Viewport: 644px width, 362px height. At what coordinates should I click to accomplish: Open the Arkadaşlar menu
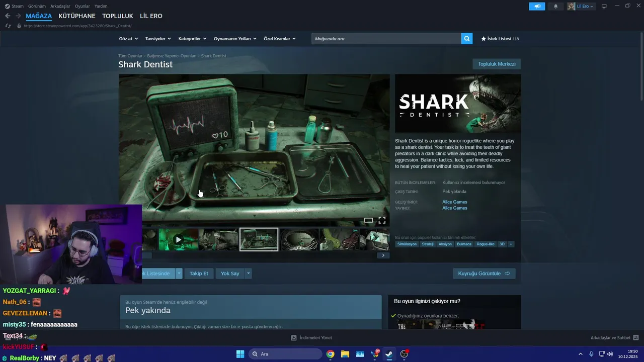coord(60,6)
